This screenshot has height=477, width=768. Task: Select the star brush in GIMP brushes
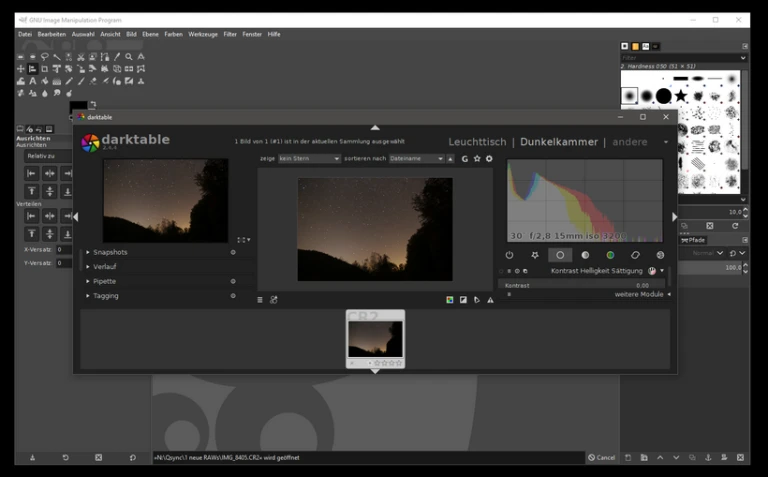pos(681,95)
